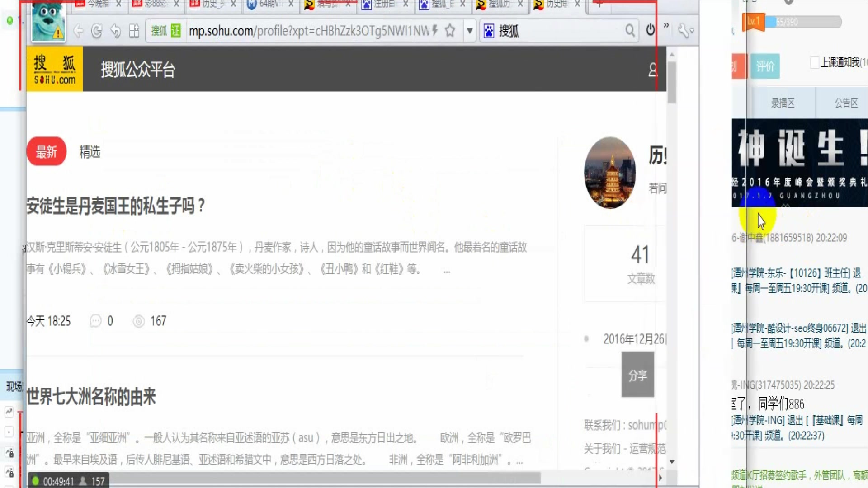Open the address bar history dropdown arrow
The height and width of the screenshot is (488, 868).
pos(470,31)
